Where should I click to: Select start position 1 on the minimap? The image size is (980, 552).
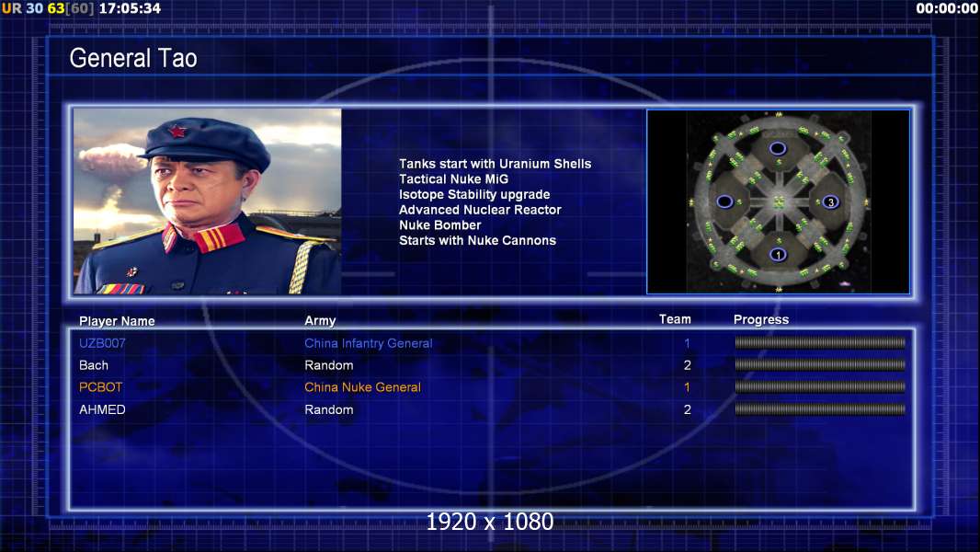778,255
